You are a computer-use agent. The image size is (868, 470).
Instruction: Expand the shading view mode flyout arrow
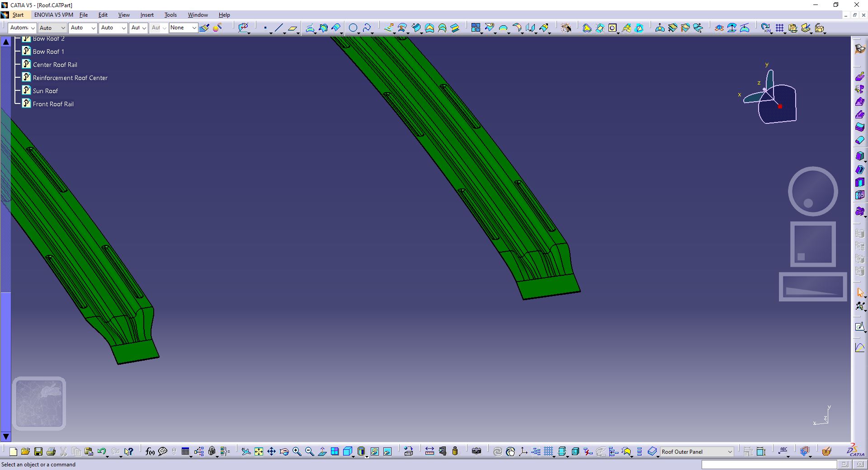pos(367,456)
